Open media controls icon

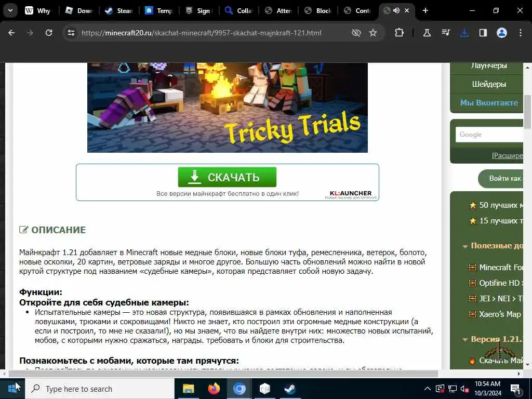point(445,33)
